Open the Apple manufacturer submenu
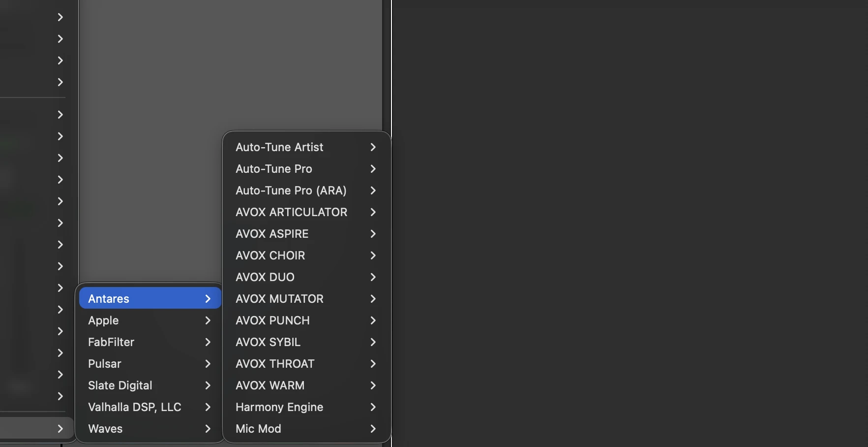The width and height of the screenshot is (868, 447). click(150, 320)
